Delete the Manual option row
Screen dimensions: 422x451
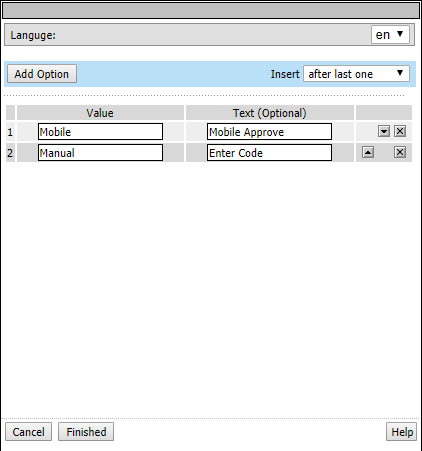click(400, 152)
